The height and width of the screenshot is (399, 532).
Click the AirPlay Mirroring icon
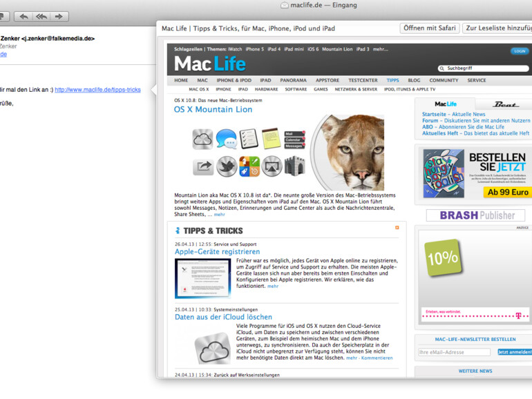tap(272, 166)
